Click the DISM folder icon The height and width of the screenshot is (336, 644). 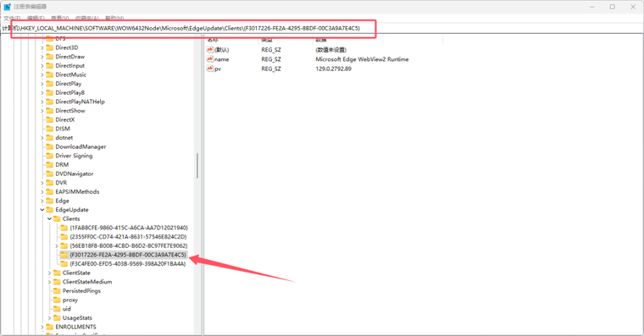(50, 129)
